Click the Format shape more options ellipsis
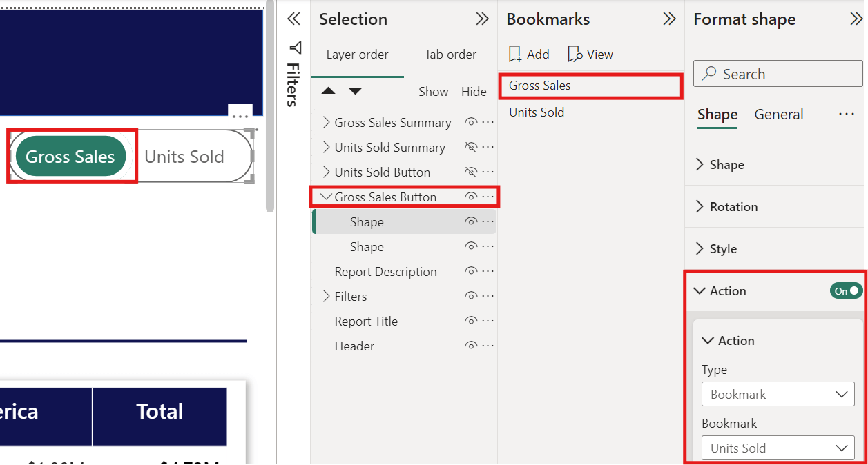This screenshot has height=465, width=868. 847,115
